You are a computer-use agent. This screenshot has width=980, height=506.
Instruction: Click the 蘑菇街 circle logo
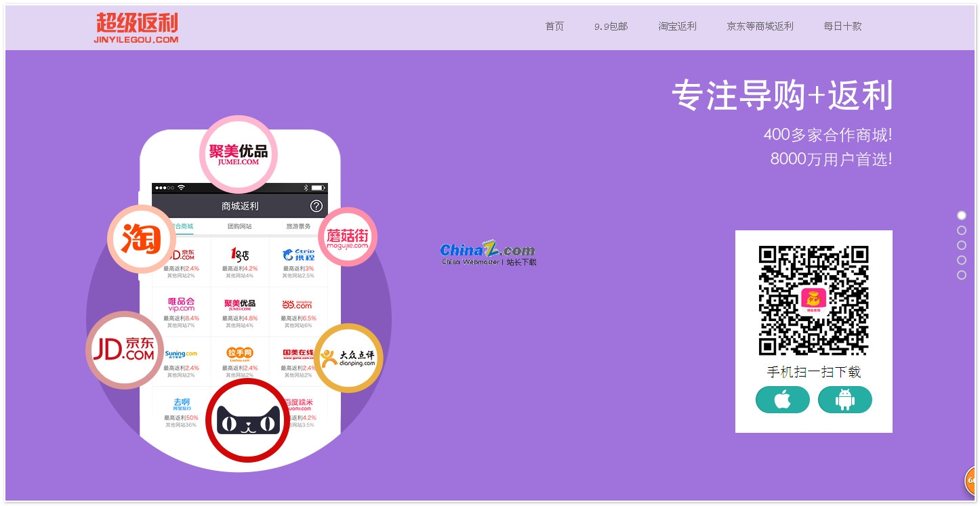coord(347,236)
